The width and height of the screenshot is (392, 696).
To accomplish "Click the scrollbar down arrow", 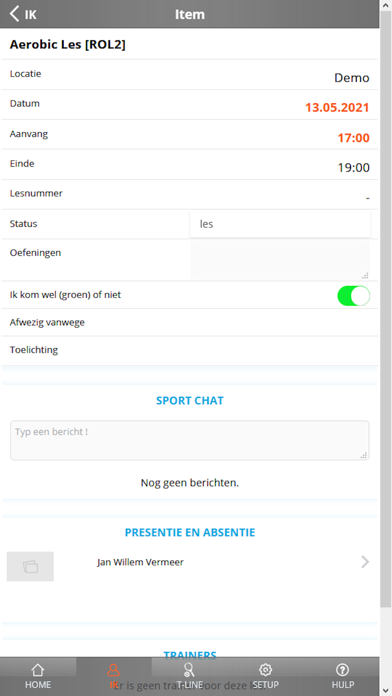I will (x=386, y=691).
